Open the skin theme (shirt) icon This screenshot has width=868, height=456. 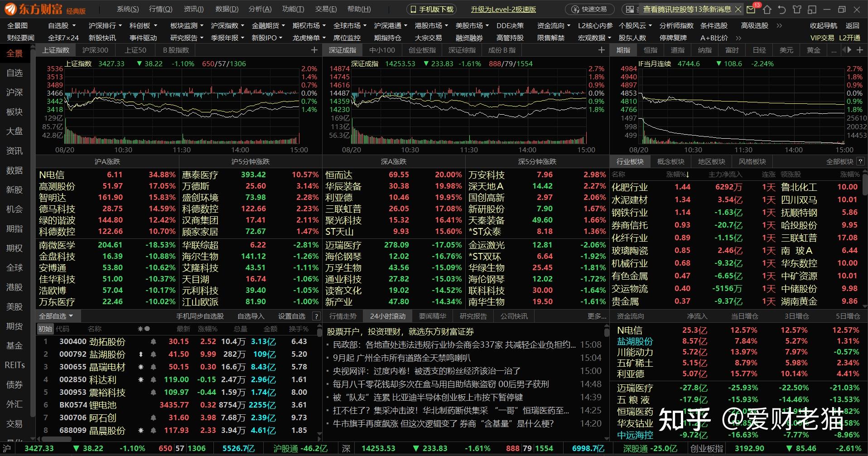point(797,9)
